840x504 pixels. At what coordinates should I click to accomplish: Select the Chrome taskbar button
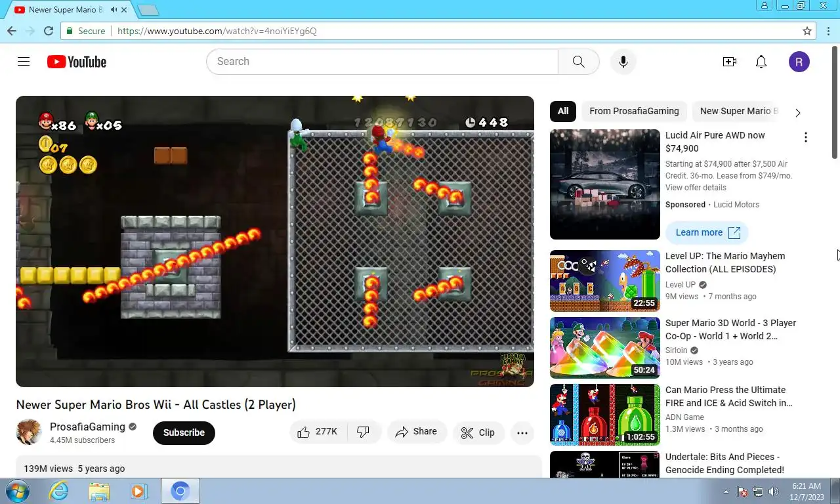180,491
